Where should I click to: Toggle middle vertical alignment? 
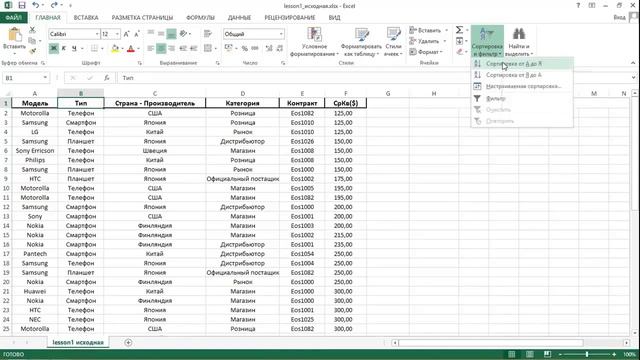pyautogui.click(x=161, y=34)
